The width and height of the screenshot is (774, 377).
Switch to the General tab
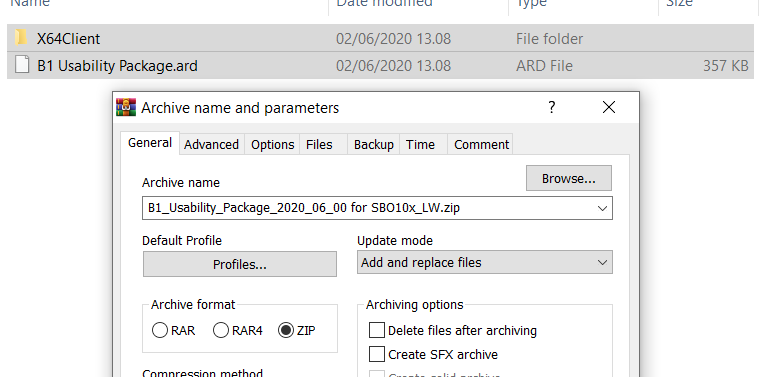pos(150,143)
